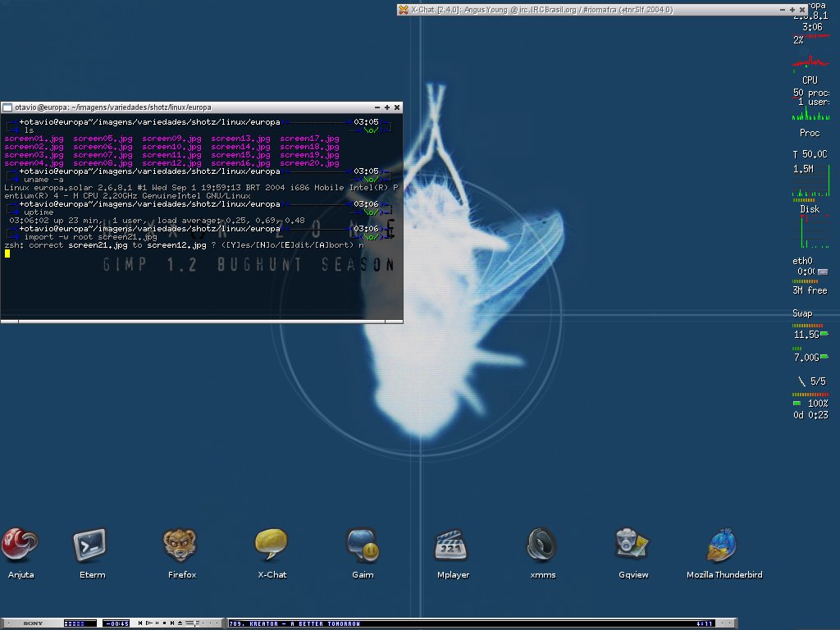
Task: Click screen10.jpg in the terminal listing
Action: point(171,147)
